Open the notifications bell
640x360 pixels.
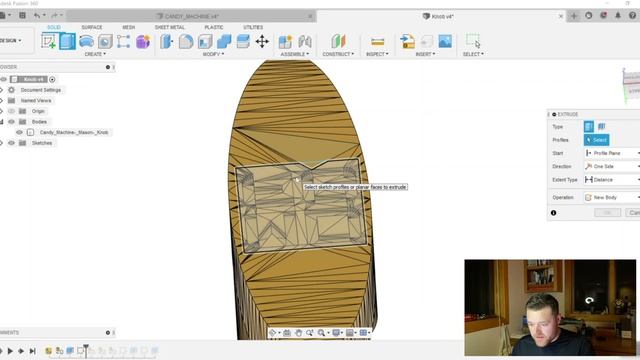click(618, 16)
